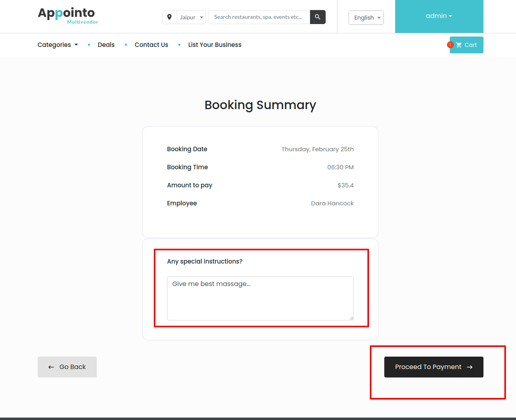Click the 'Employee' label

tap(182, 203)
